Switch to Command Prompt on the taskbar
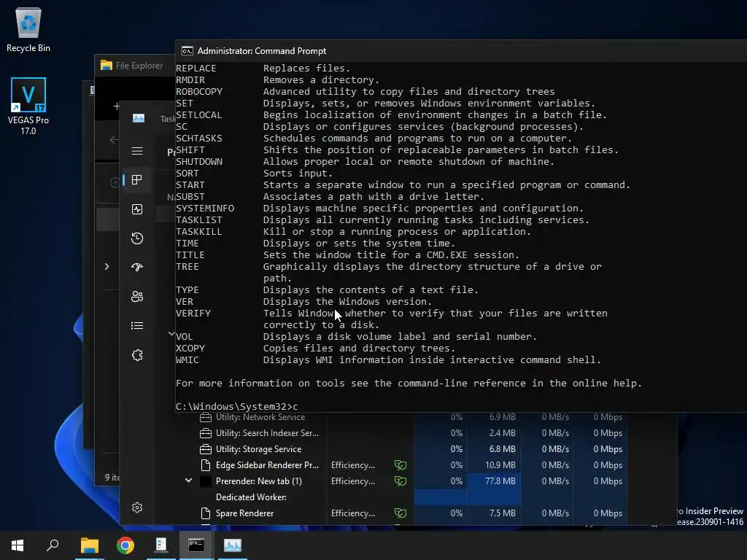 (x=196, y=545)
